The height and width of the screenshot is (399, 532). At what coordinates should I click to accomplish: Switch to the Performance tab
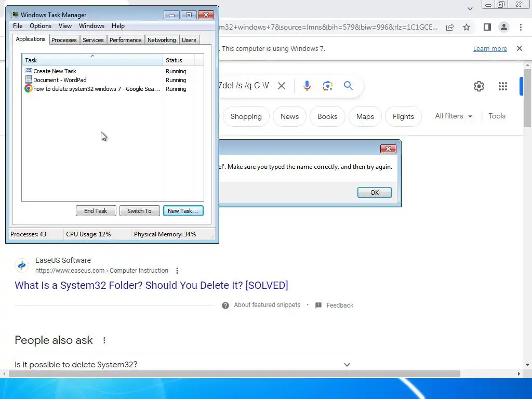[x=125, y=40]
